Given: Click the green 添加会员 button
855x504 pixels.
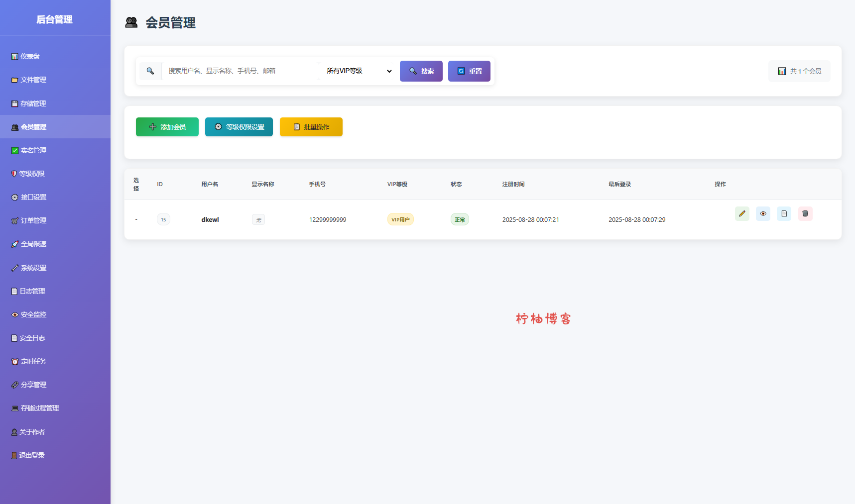Looking at the screenshot, I should point(167,127).
